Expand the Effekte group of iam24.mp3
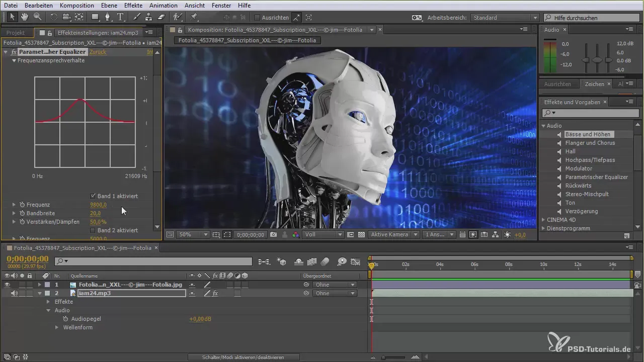Image resolution: width=644 pixels, height=362 pixels. pyautogui.click(x=49, y=302)
